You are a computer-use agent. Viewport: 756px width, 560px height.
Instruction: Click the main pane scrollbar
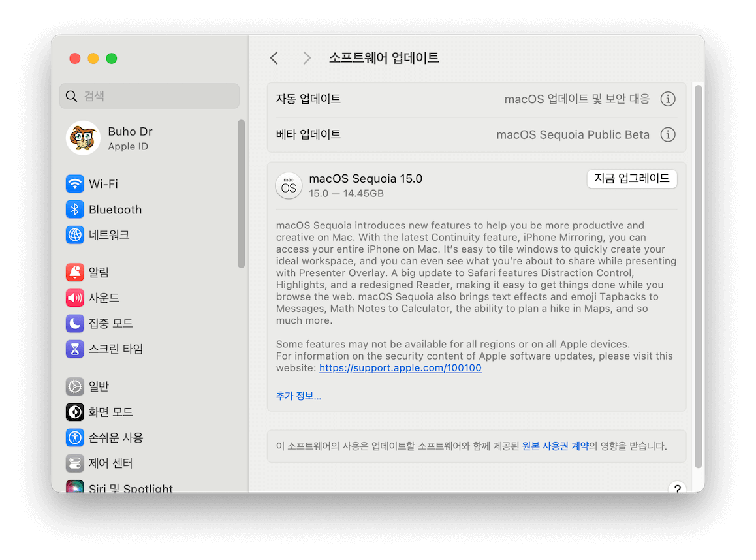(x=698, y=276)
